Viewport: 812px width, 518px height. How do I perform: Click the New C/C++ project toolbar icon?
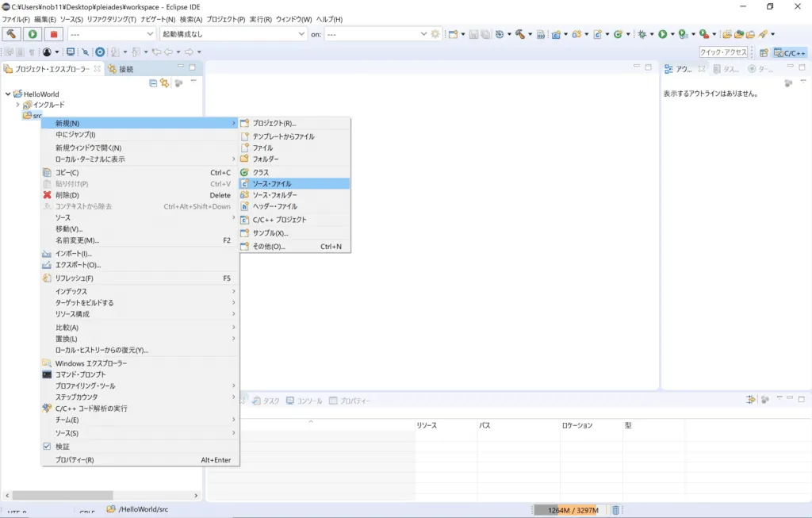(x=556, y=35)
